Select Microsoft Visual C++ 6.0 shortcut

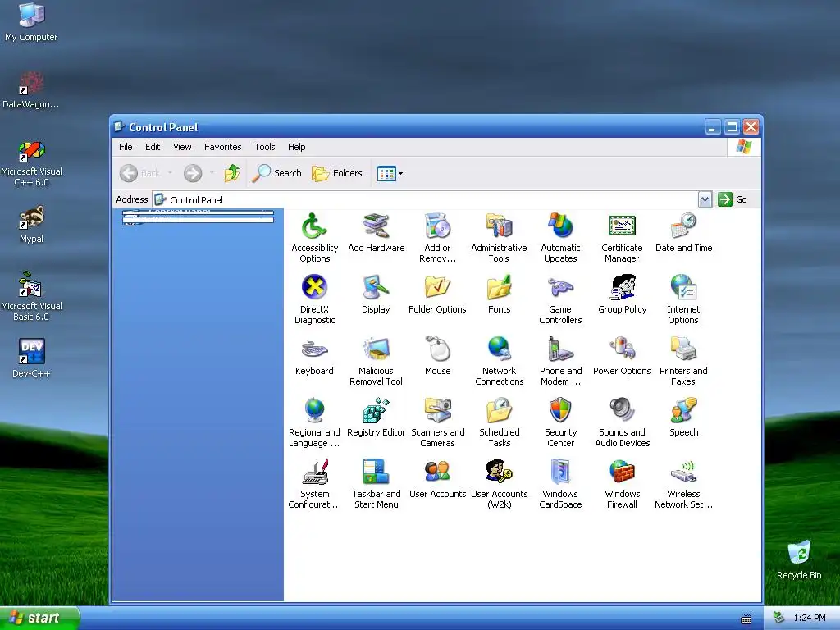[x=31, y=163]
